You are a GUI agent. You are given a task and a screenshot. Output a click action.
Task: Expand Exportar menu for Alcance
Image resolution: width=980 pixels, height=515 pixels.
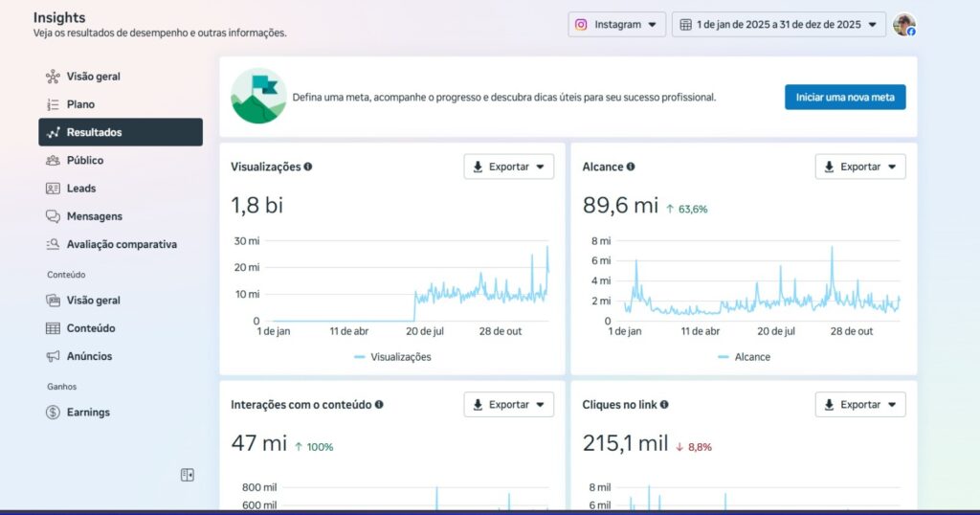(x=859, y=167)
